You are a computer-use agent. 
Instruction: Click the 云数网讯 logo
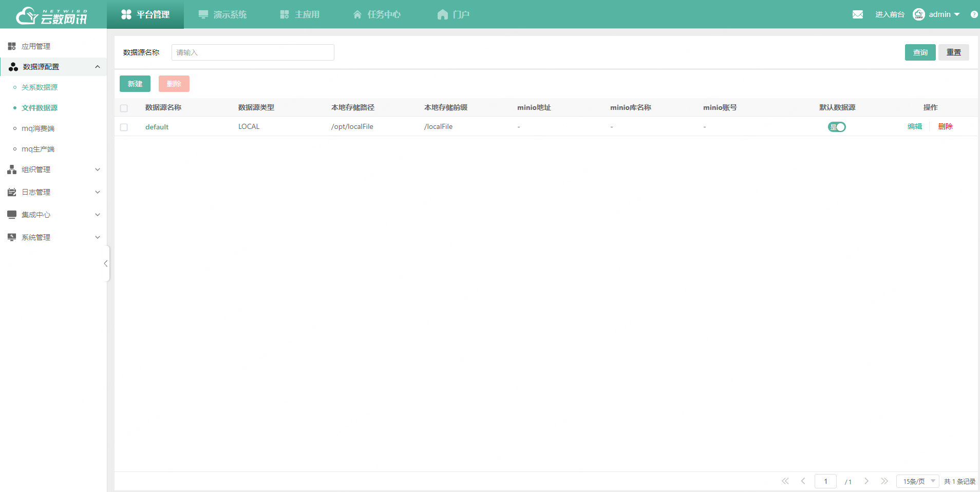pyautogui.click(x=52, y=15)
